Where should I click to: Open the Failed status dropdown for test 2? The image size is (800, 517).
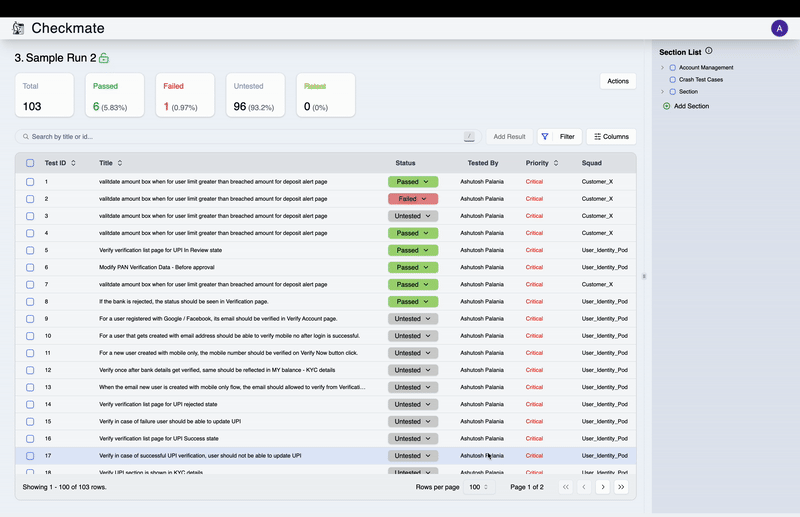413,199
